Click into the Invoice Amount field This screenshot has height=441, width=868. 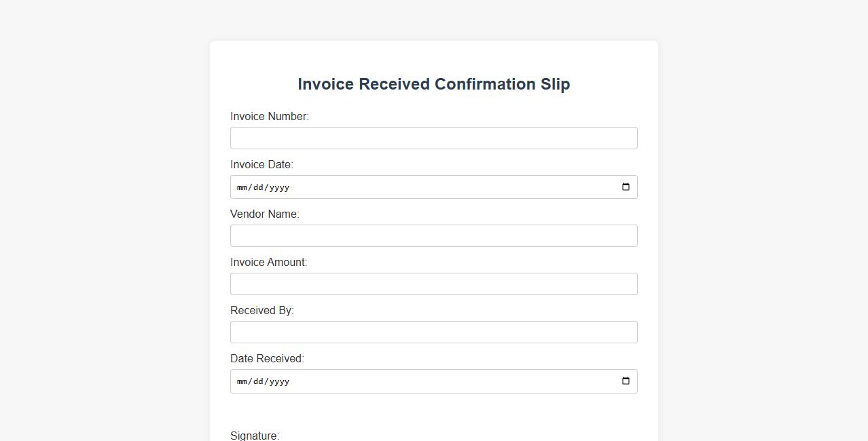[x=433, y=284]
